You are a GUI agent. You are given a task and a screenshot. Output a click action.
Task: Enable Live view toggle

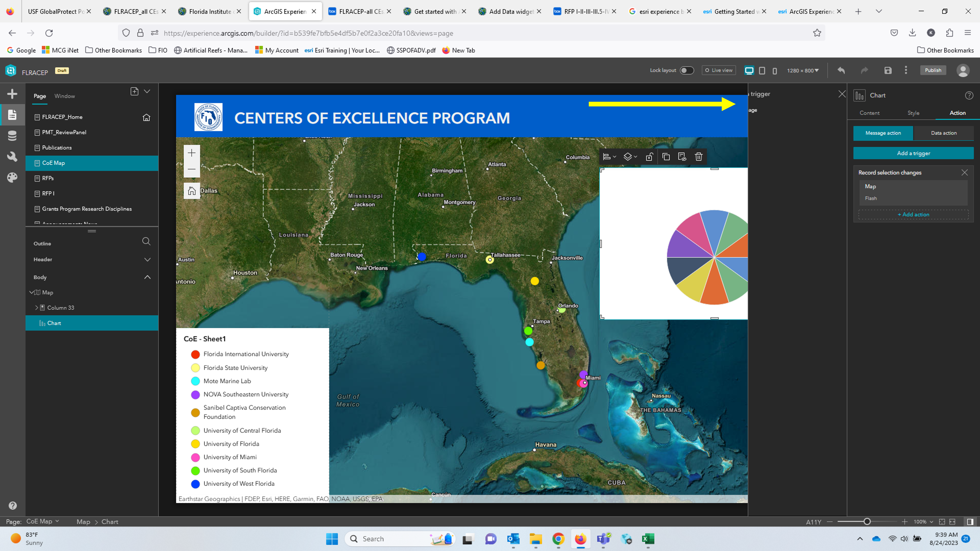(x=719, y=70)
